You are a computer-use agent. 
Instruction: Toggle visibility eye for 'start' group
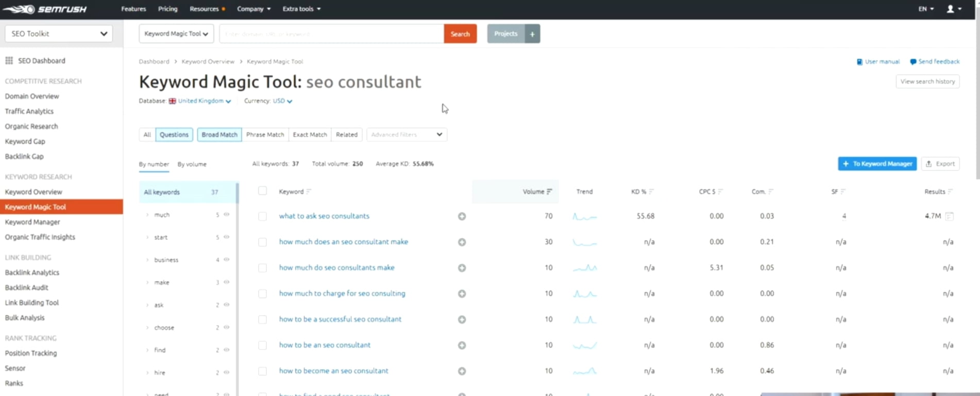[226, 237]
